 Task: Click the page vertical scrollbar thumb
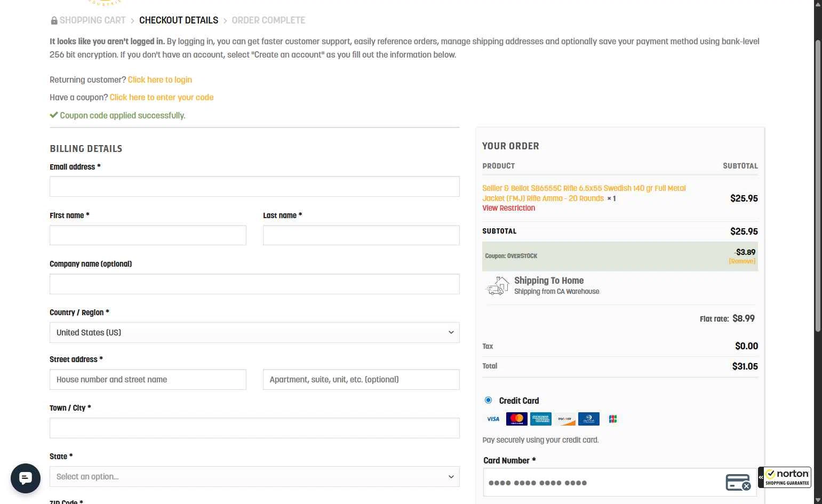pyautogui.click(x=818, y=186)
